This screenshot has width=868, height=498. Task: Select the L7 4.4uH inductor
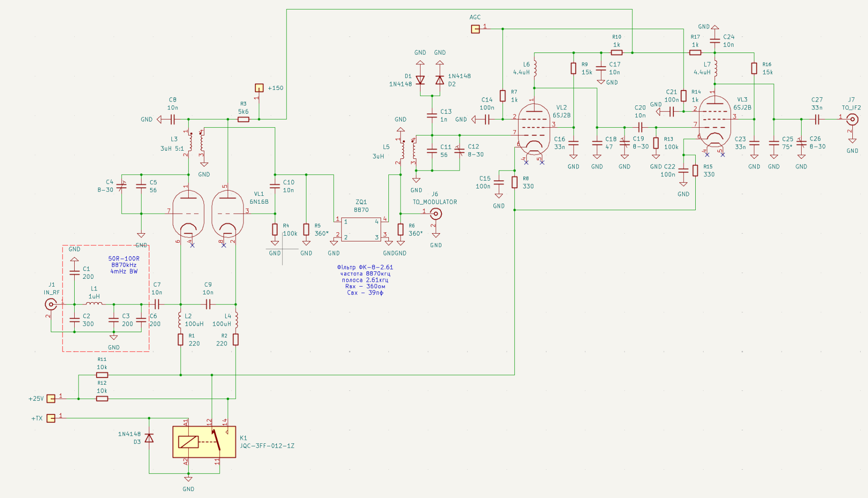pyautogui.click(x=715, y=68)
